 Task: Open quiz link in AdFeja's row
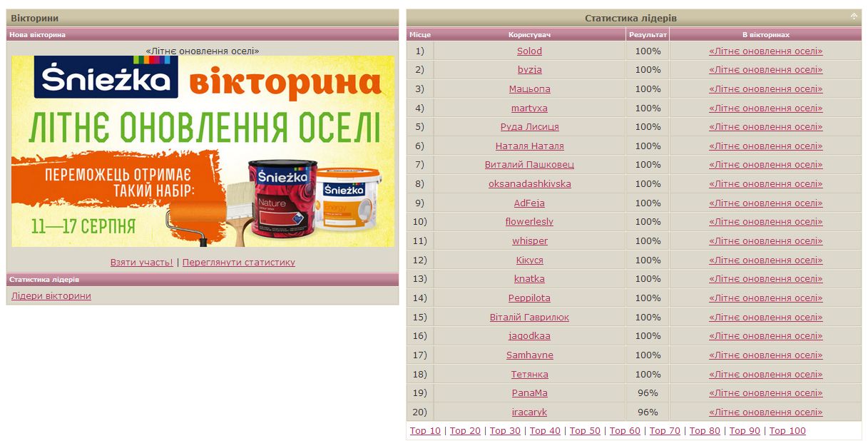click(x=765, y=203)
